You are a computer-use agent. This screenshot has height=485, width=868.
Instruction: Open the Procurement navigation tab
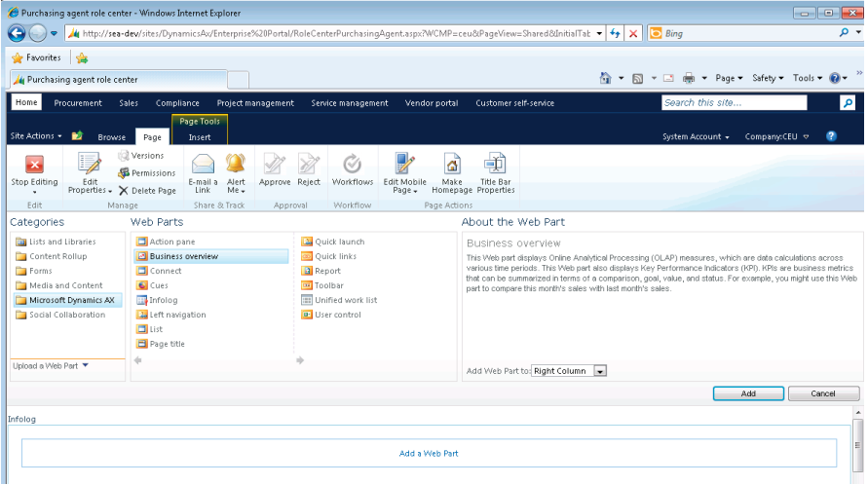pyautogui.click(x=78, y=103)
